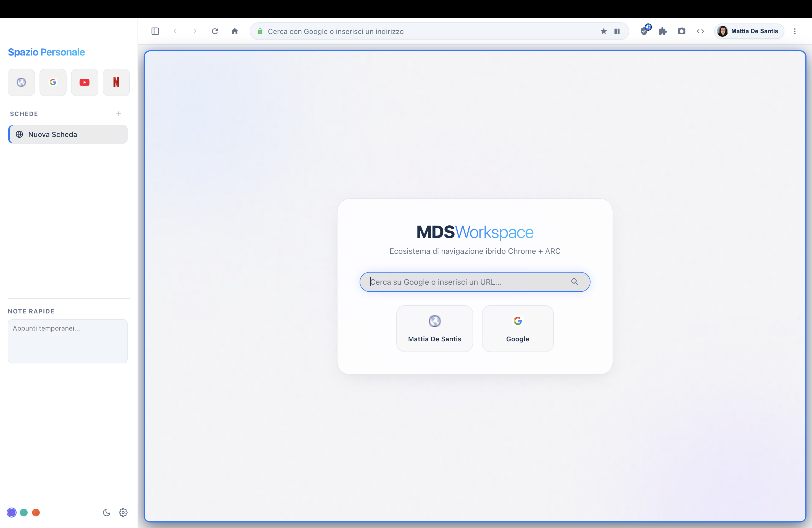Bookmark page with the star icon
The width and height of the screenshot is (812, 528).
603,31
